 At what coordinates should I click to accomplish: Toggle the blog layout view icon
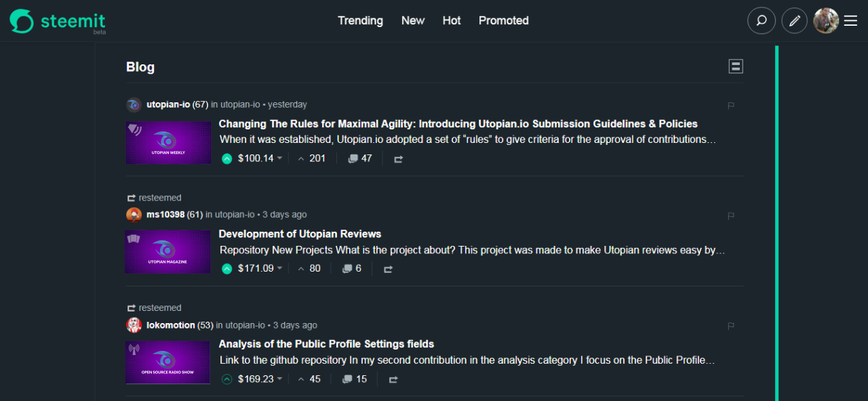click(736, 66)
